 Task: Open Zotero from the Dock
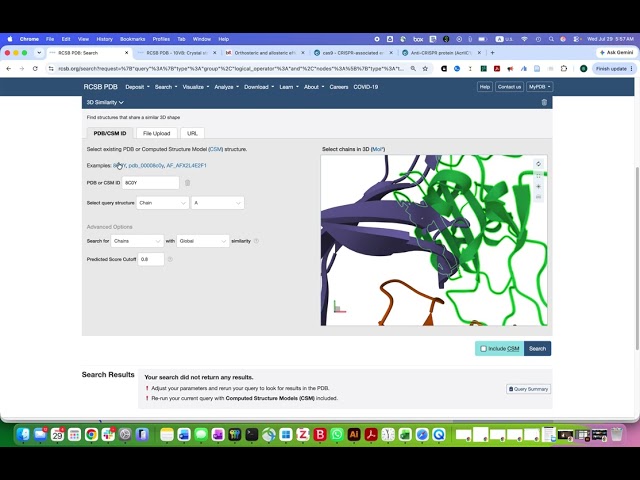[x=303, y=435]
